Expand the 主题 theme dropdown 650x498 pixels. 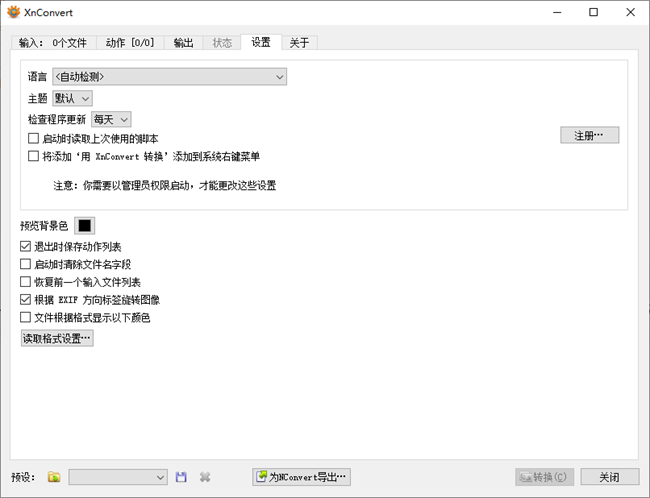pyautogui.click(x=72, y=98)
